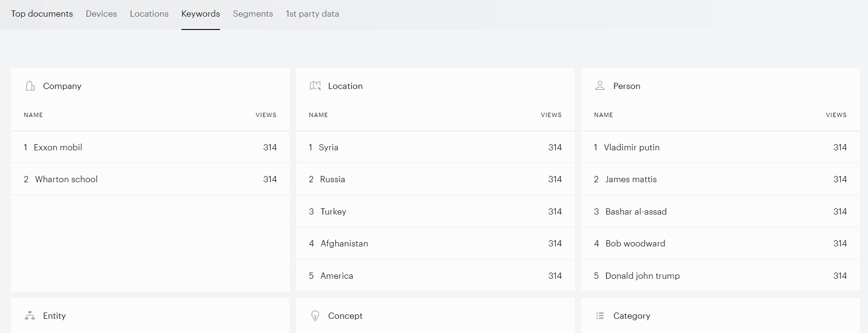Click the Person card title

tap(627, 86)
